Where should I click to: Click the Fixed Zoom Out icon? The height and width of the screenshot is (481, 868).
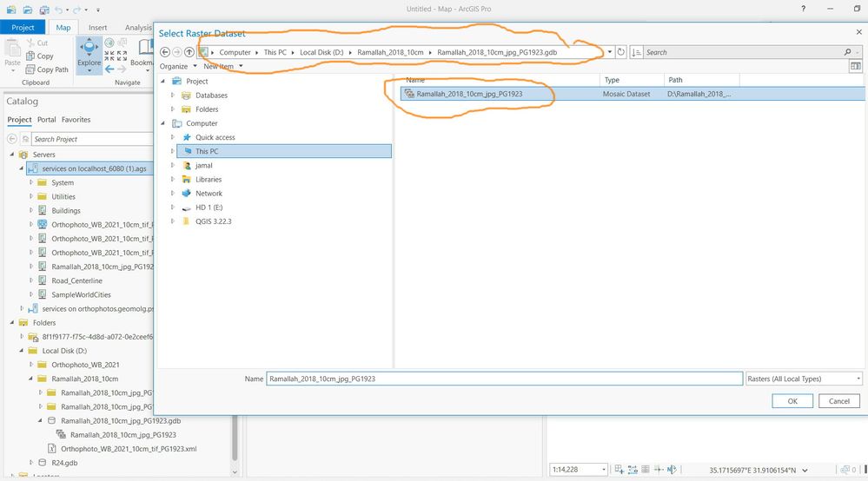[x=123, y=56]
